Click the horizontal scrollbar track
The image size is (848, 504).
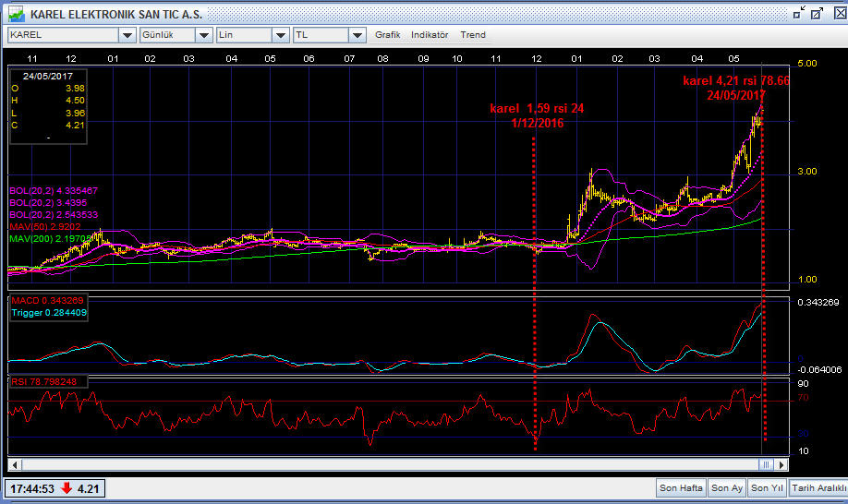[390, 464]
